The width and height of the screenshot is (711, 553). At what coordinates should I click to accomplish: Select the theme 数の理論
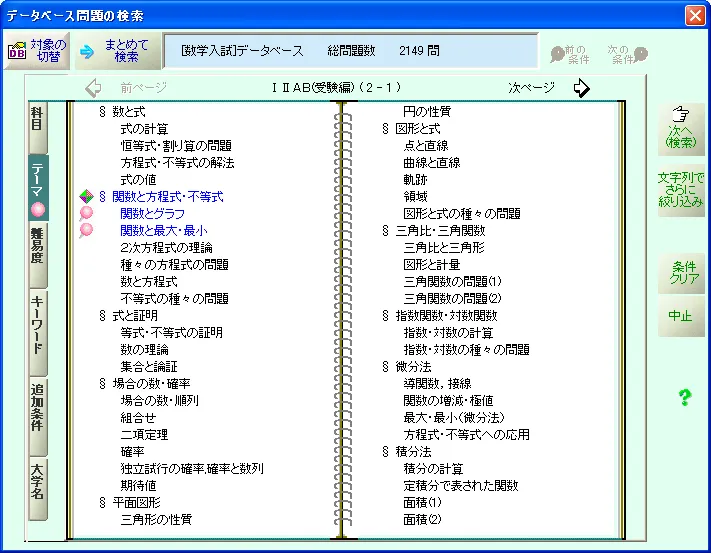coord(145,349)
